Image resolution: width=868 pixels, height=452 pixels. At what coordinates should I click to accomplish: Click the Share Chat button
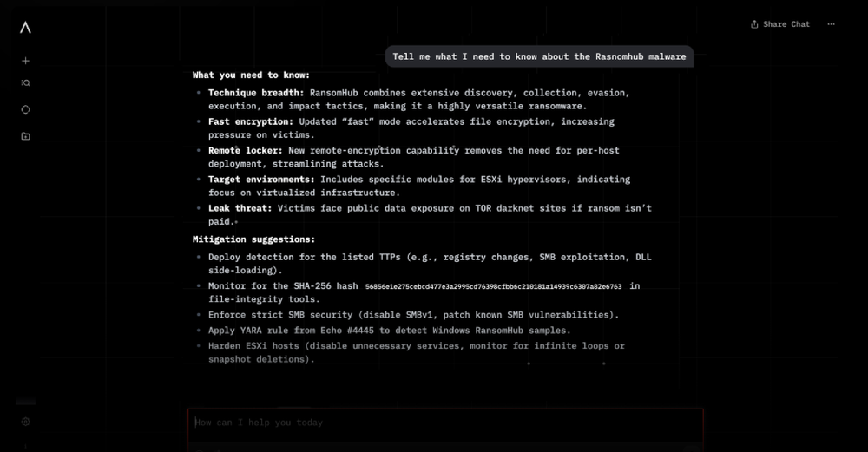click(x=780, y=24)
